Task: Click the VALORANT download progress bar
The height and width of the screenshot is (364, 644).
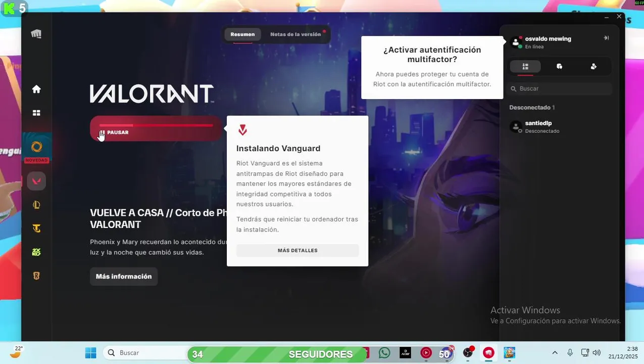Action: pyautogui.click(x=156, y=125)
